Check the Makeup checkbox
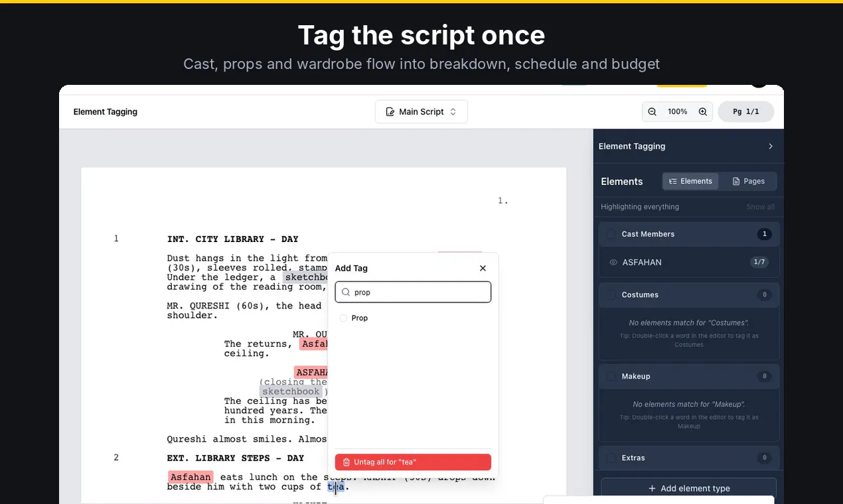The width and height of the screenshot is (843, 504). point(611,377)
